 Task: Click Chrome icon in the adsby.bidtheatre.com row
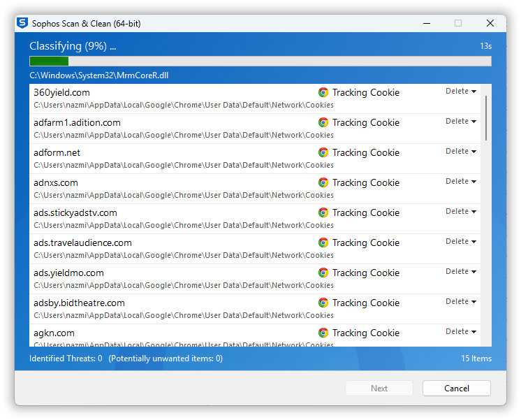tap(323, 303)
